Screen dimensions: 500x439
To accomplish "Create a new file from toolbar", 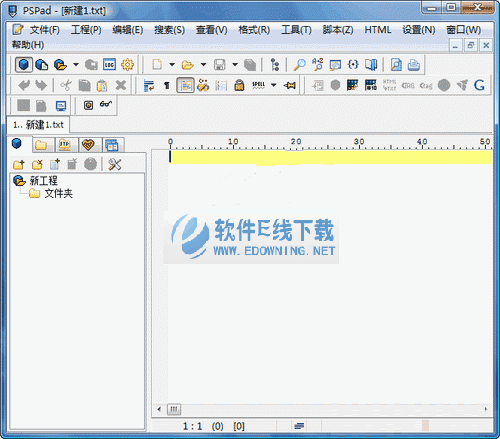I will coord(157,65).
